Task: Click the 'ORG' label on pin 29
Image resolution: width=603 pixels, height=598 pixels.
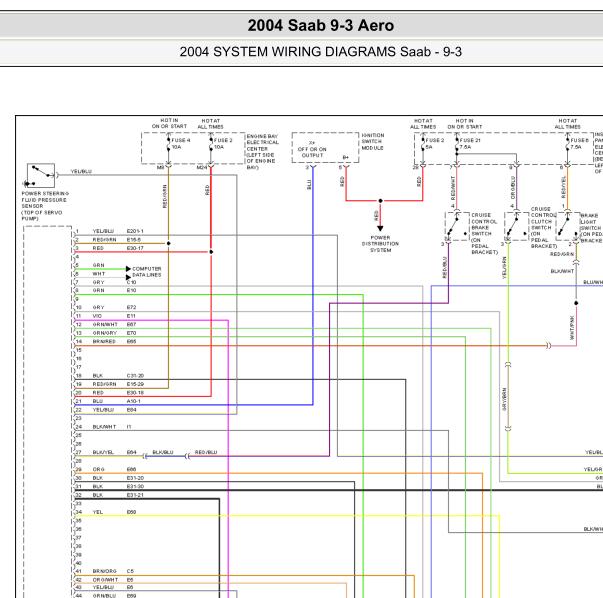Action: click(x=98, y=470)
